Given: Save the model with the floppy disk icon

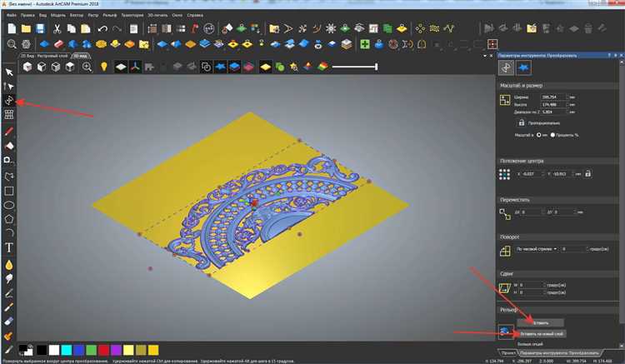Looking at the screenshot, I should coord(40,28).
